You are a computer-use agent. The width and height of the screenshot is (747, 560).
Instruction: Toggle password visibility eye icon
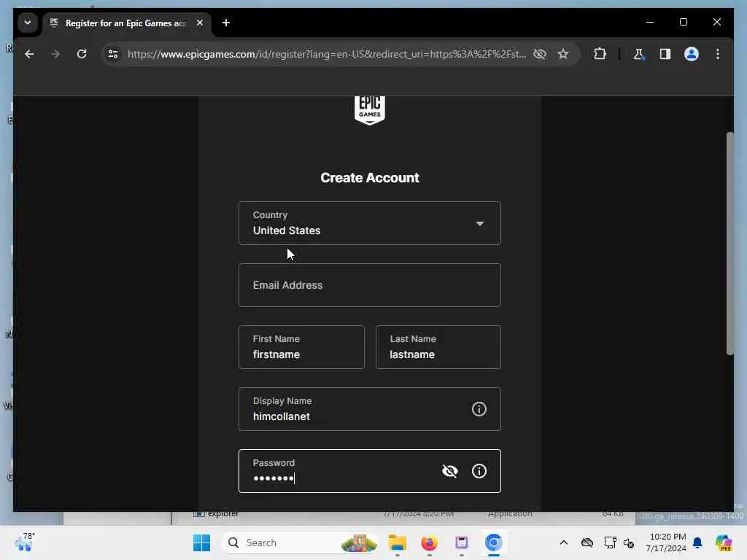(x=449, y=471)
